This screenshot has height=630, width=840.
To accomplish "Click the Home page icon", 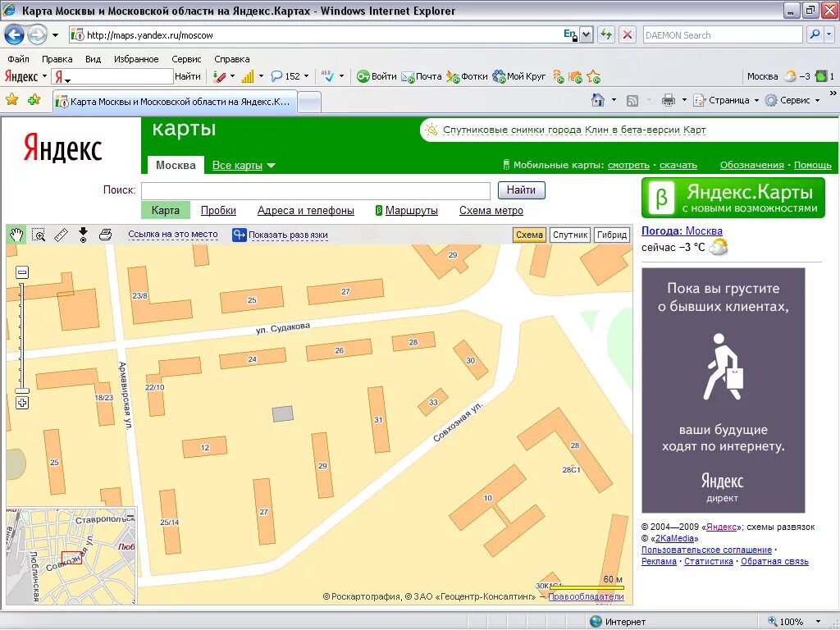I will 598,100.
